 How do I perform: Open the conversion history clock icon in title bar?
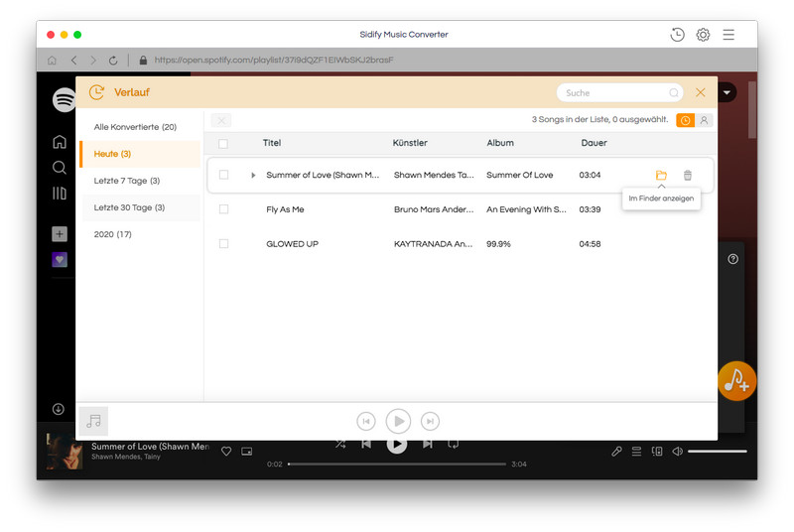tap(677, 35)
